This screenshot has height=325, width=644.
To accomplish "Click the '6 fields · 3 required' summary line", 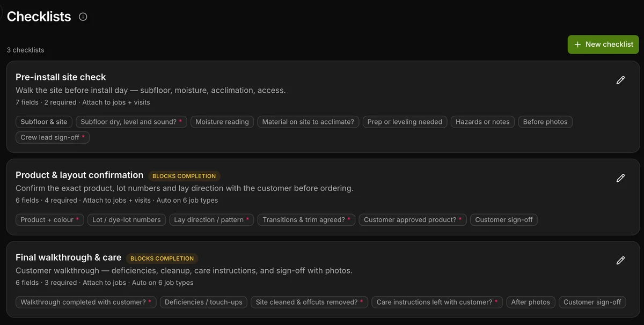I will tap(104, 283).
